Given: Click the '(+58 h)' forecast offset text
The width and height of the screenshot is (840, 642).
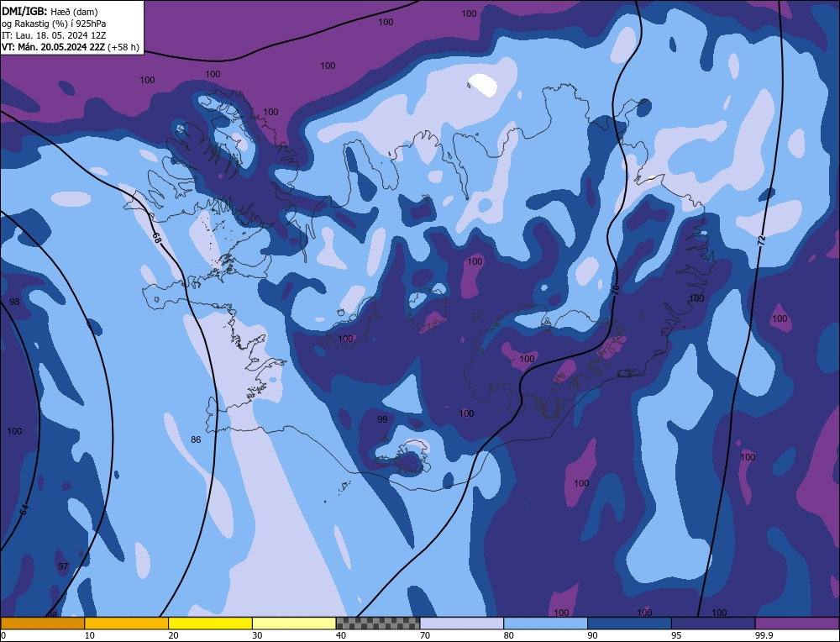Looking at the screenshot, I should tap(123, 47).
